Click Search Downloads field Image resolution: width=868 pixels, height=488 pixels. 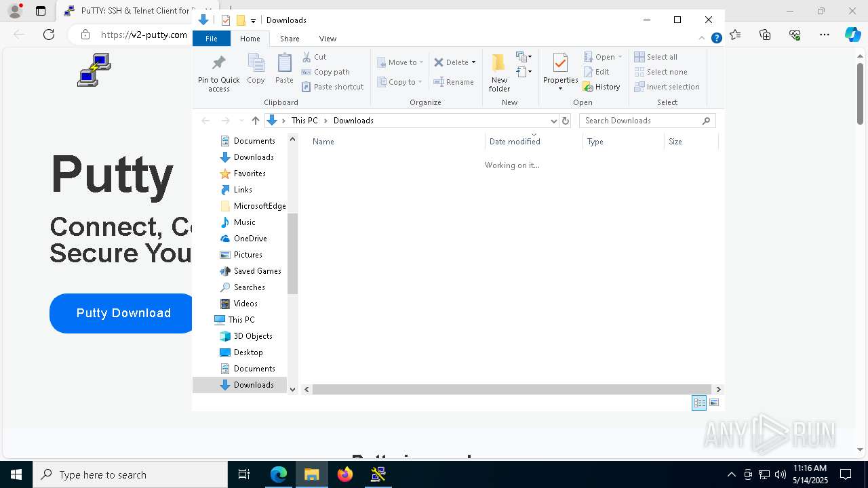[x=647, y=121]
